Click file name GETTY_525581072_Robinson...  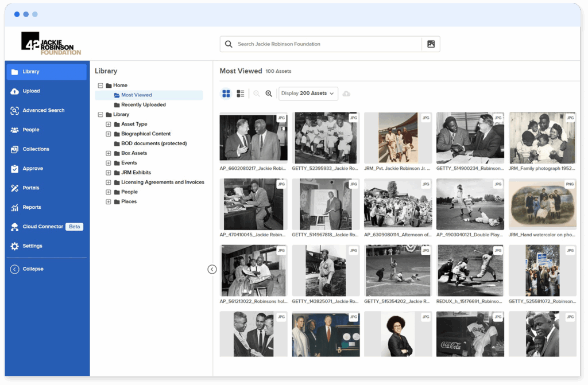tap(542, 301)
